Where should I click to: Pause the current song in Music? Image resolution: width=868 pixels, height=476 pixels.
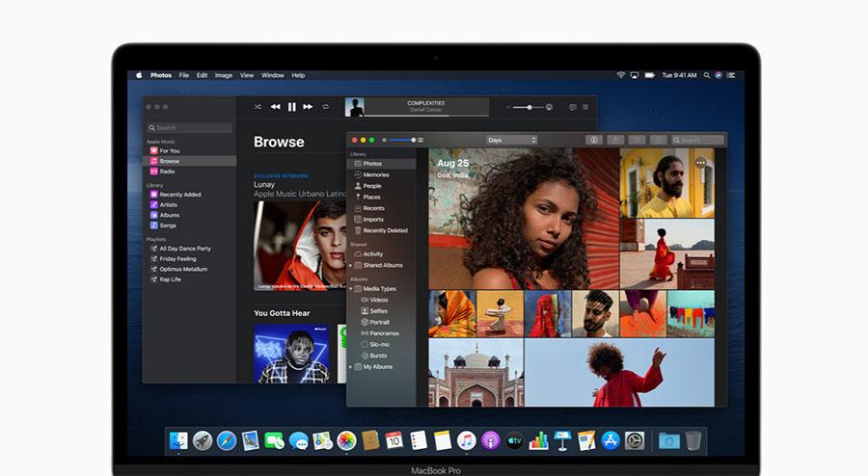(x=291, y=107)
